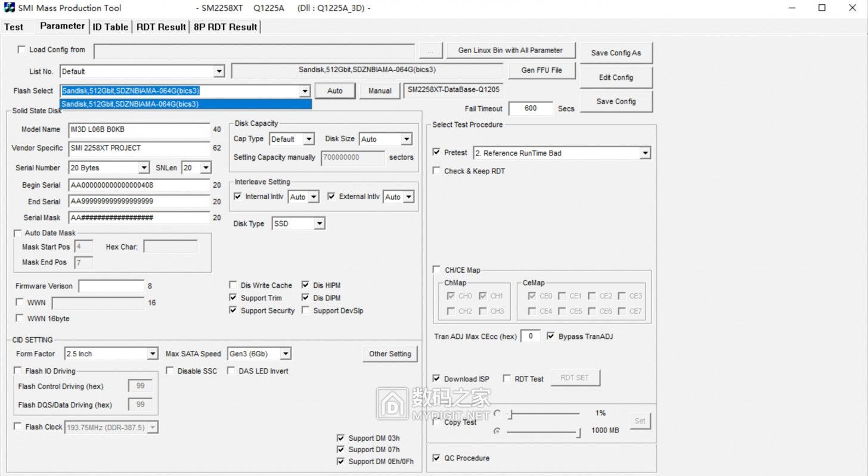Open the Disk Type dropdown
Image resolution: width=868 pixels, height=476 pixels.
320,223
